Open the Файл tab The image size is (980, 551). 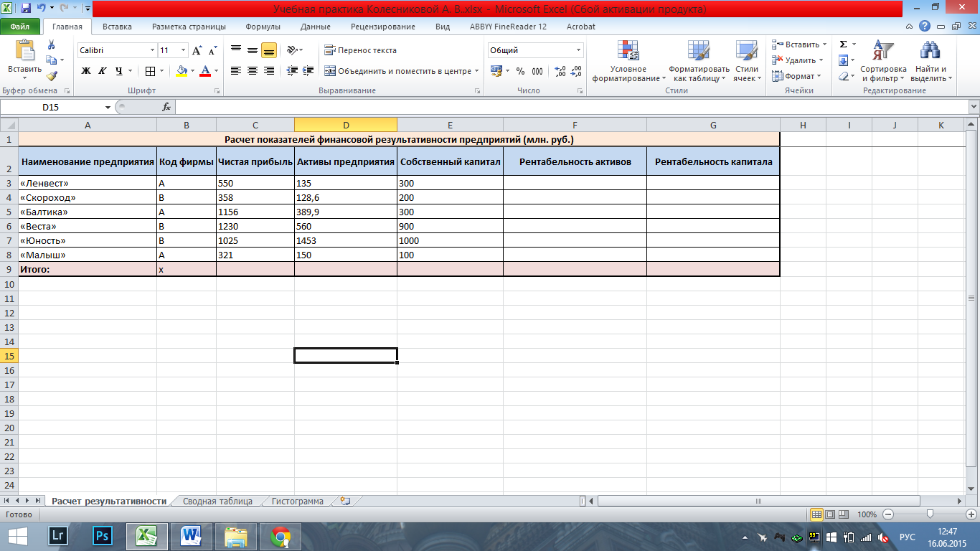(19, 27)
